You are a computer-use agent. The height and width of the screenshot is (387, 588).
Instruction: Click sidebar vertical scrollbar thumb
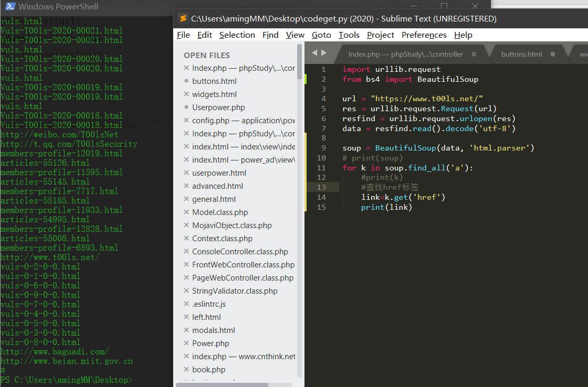tap(299, 62)
